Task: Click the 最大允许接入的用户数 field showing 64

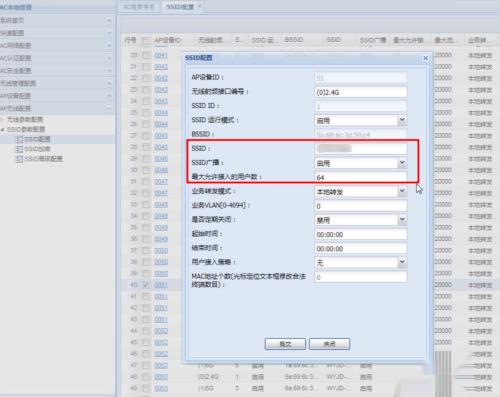Action: [x=361, y=177]
